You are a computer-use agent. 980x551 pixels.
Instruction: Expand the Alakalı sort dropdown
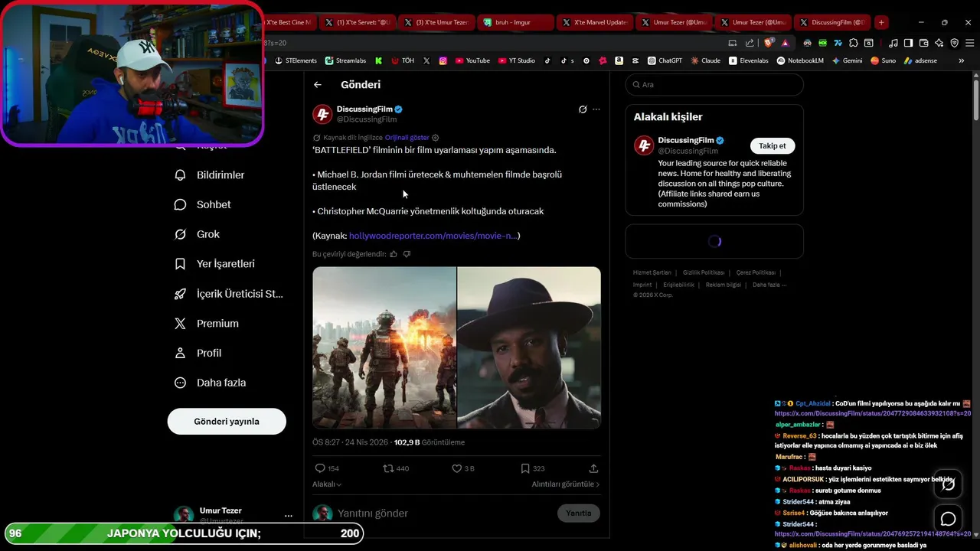pos(327,484)
